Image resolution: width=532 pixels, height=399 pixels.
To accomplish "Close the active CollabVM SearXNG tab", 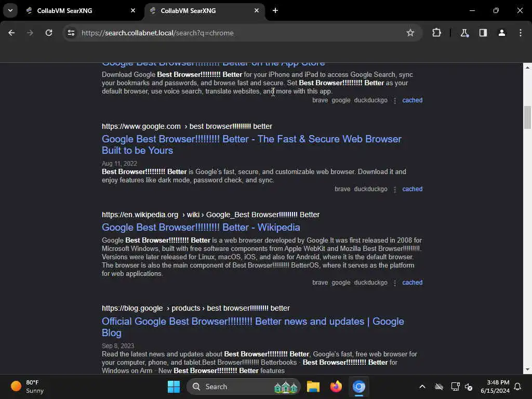I will (x=257, y=10).
